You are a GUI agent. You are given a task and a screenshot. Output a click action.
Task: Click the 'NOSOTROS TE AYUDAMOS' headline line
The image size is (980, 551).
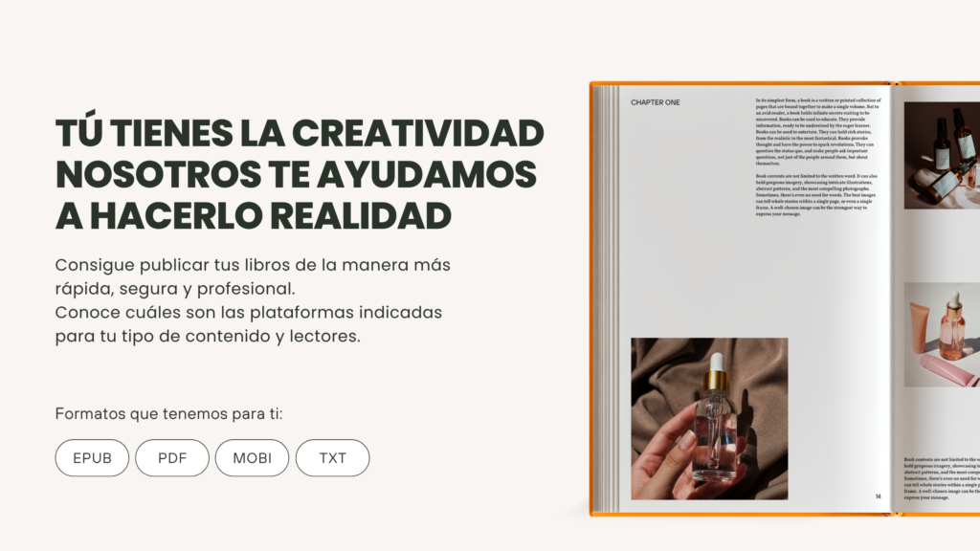tap(296, 174)
